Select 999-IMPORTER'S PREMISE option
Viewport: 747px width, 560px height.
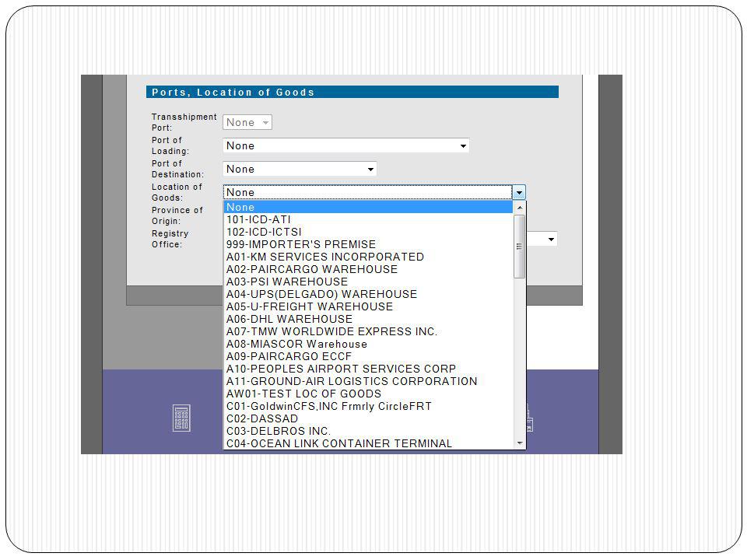click(368, 244)
